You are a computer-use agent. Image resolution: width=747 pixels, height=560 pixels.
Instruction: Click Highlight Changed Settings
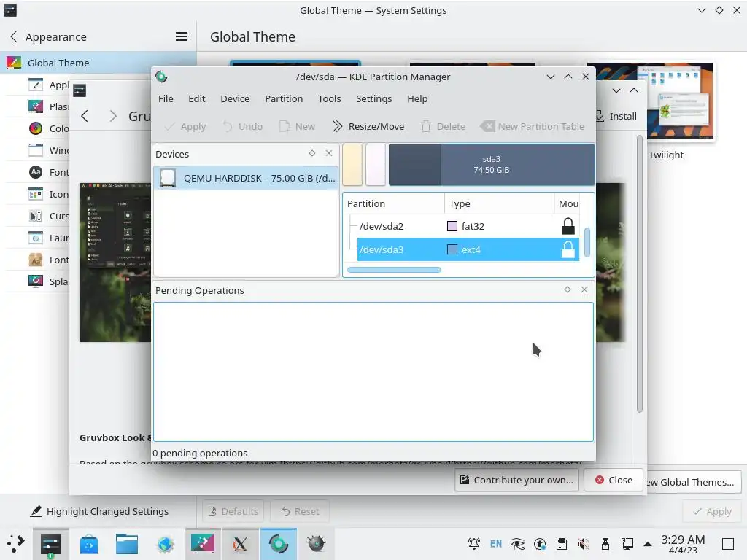[x=99, y=511]
